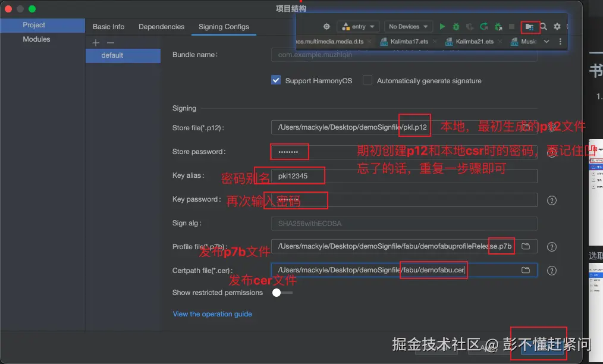Click the Run button in the toolbar
The height and width of the screenshot is (364, 603).
442,27
